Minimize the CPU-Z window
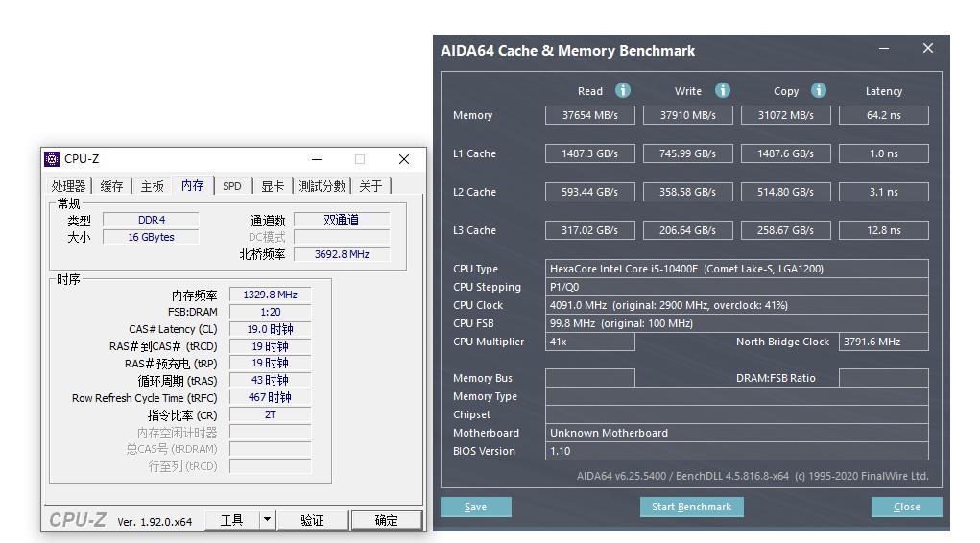980x543 pixels. (317, 159)
